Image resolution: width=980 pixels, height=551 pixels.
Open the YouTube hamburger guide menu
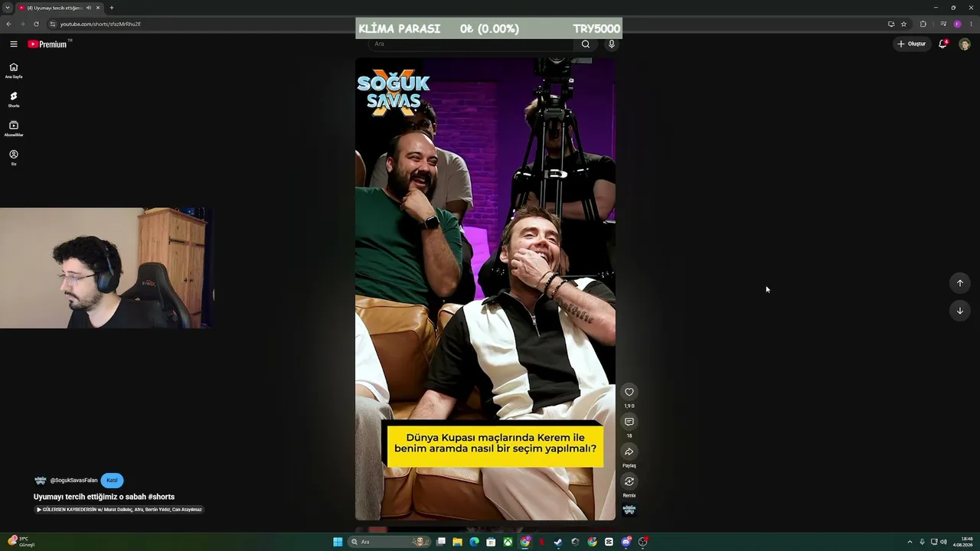coord(13,44)
